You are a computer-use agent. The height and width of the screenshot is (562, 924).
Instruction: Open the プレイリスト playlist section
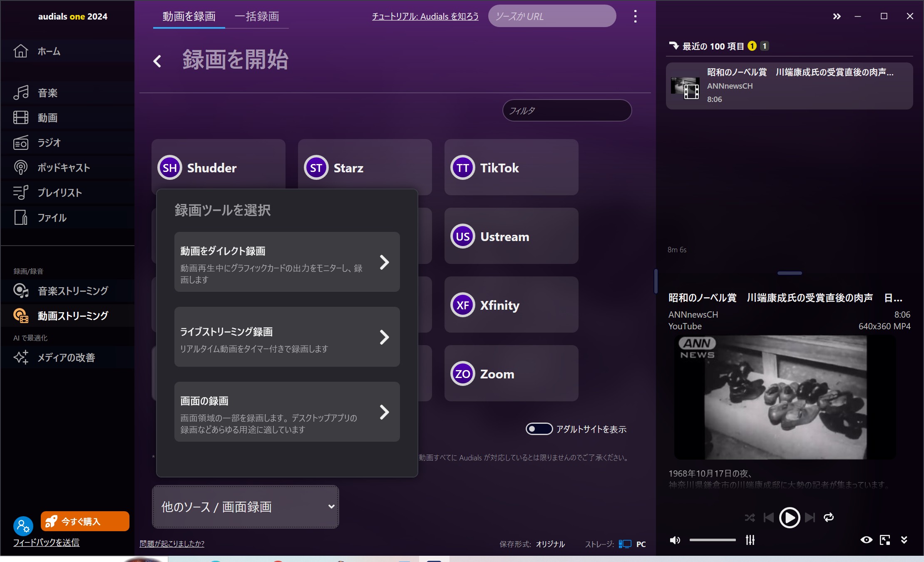tap(67, 193)
